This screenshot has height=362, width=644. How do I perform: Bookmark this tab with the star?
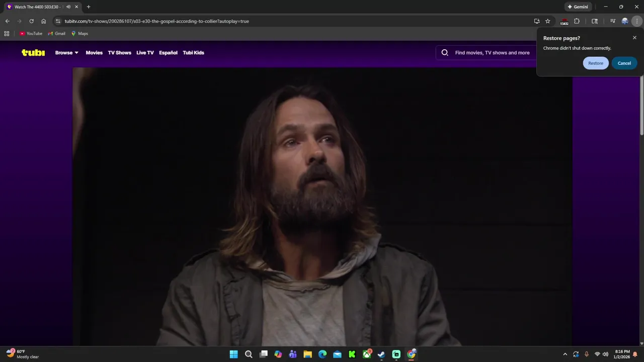pos(548,21)
